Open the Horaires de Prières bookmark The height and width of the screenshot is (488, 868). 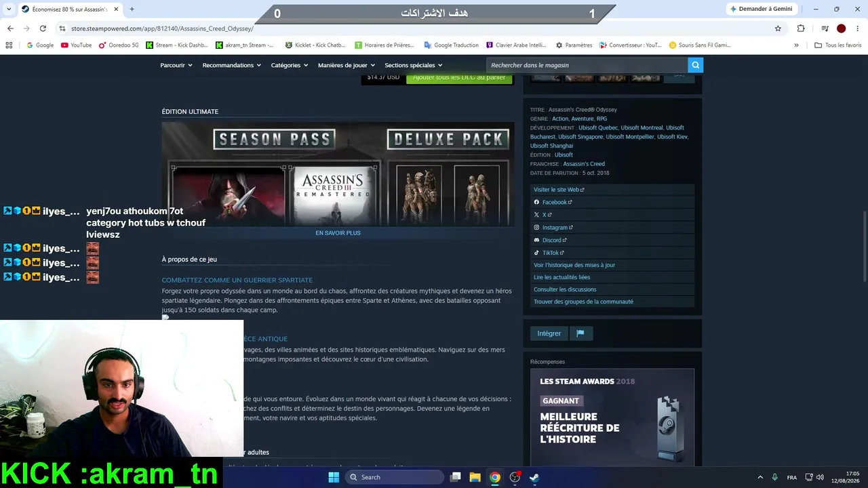click(384, 45)
